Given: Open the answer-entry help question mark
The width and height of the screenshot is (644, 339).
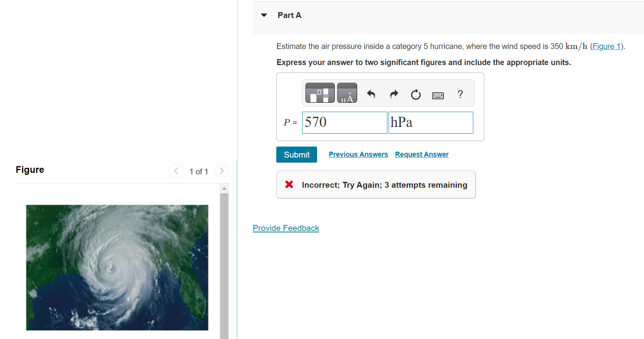Looking at the screenshot, I should click(x=460, y=94).
